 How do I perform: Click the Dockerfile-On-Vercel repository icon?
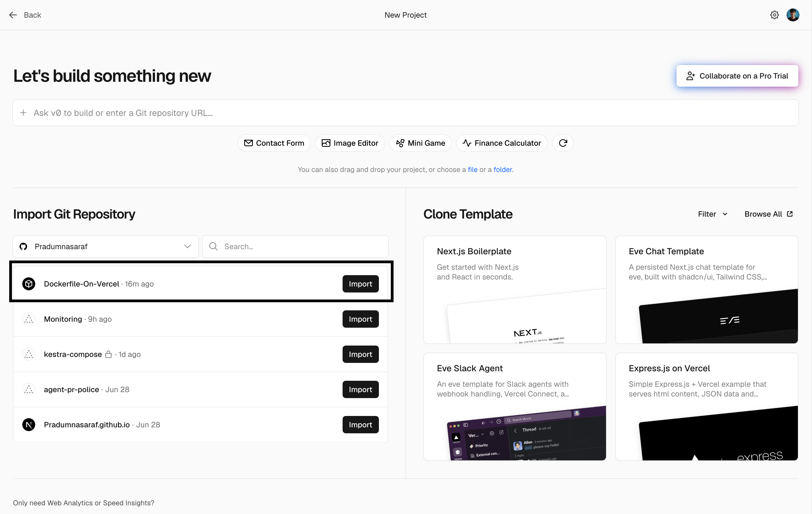coord(29,284)
